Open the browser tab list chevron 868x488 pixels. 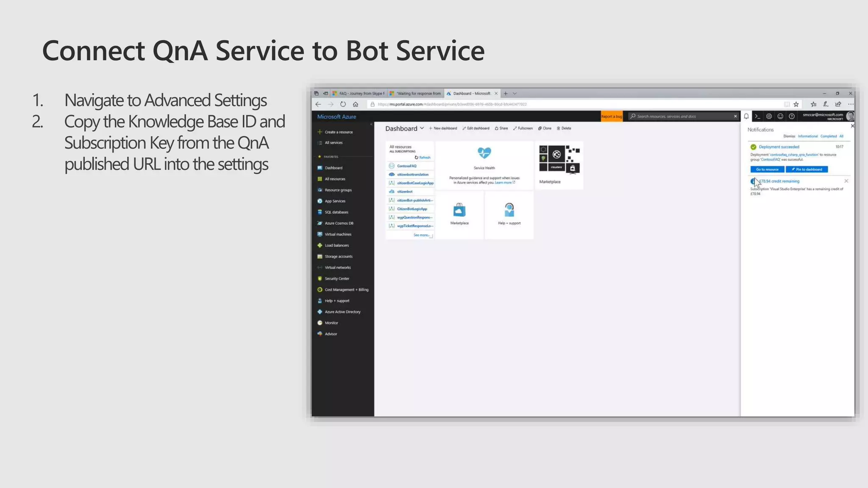click(x=515, y=94)
